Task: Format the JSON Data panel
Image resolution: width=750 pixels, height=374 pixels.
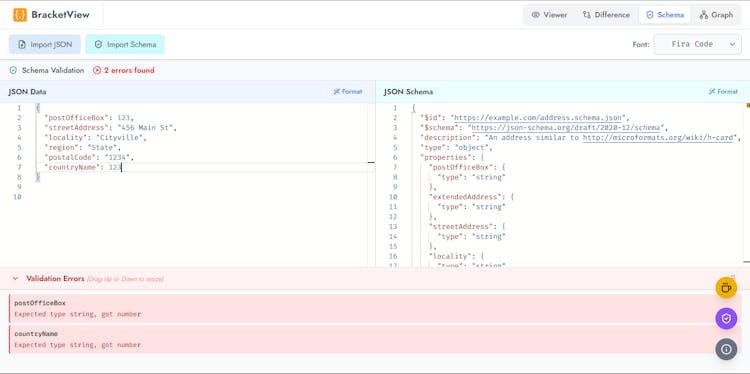Action: pyautogui.click(x=348, y=91)
